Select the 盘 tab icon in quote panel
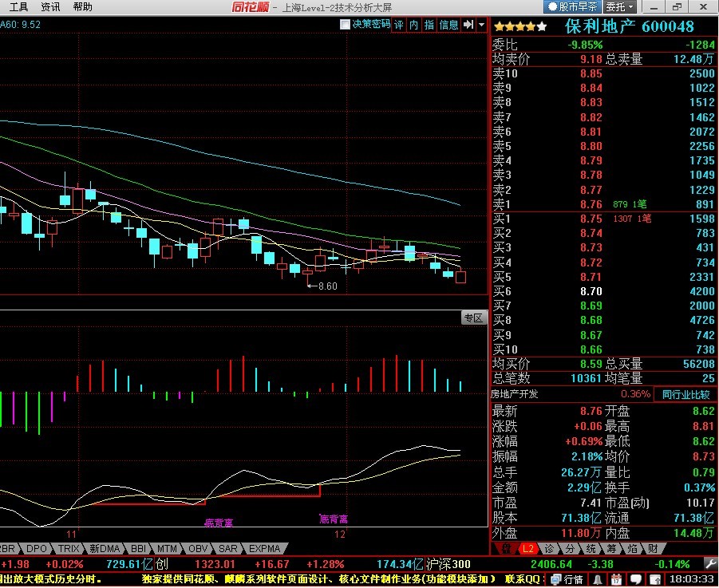Screen dimensions: 719x588 coord(506,549)
